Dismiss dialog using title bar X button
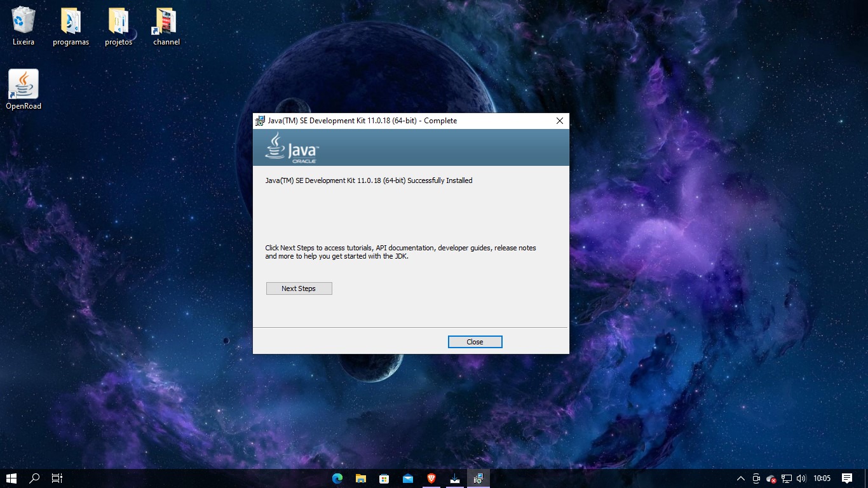 pyautogui.click(x=560, y=121)
